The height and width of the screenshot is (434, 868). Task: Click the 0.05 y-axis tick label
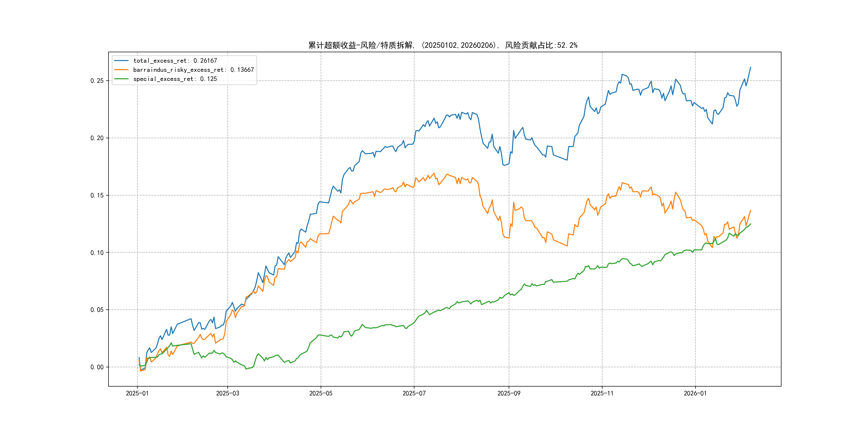[97, 310]
